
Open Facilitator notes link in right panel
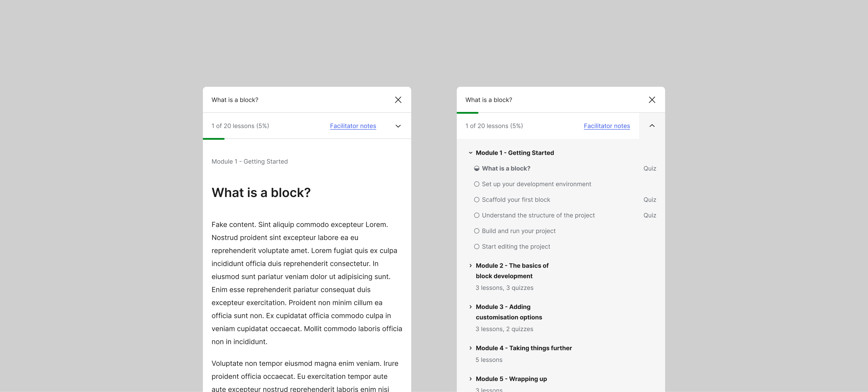click(606, 126)
